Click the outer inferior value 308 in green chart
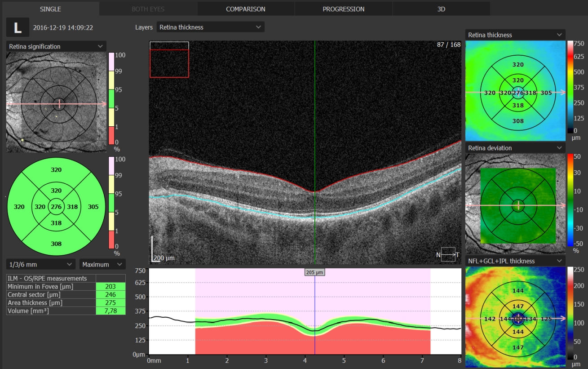The width and height of the screenshot is (588, 369). coord(56,244)
